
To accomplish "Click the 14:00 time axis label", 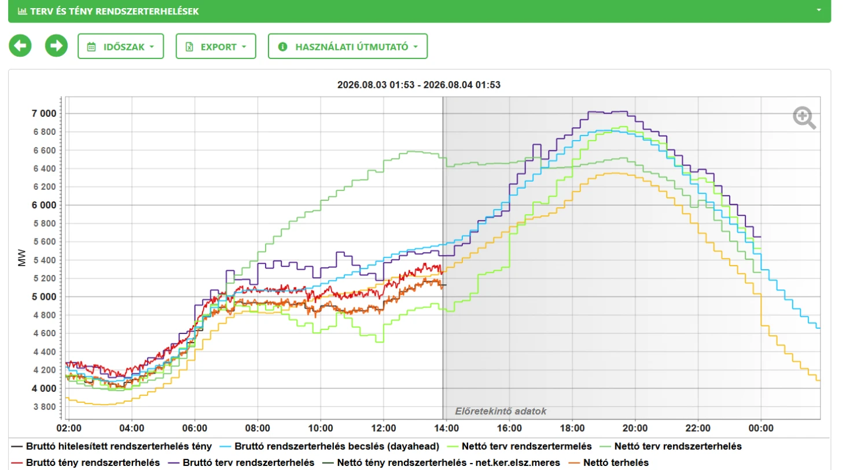I will coord(446,428).
